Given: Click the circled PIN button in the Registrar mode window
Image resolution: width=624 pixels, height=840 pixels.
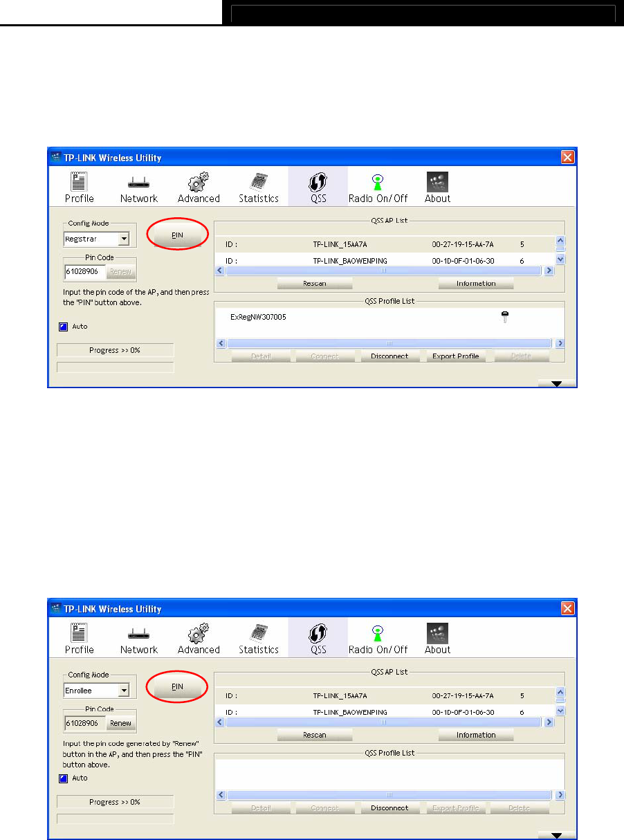Looking at the screenshot, I should (x=178, y=235).
